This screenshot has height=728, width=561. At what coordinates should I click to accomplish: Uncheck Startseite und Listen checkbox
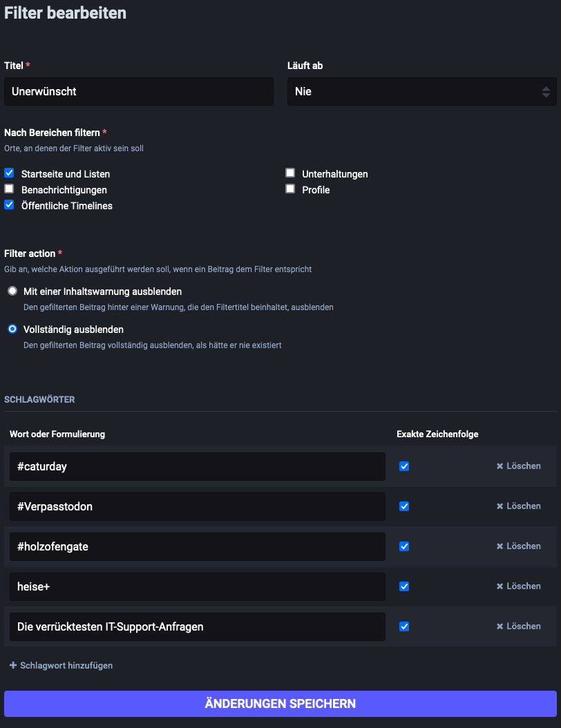(10, 173)
